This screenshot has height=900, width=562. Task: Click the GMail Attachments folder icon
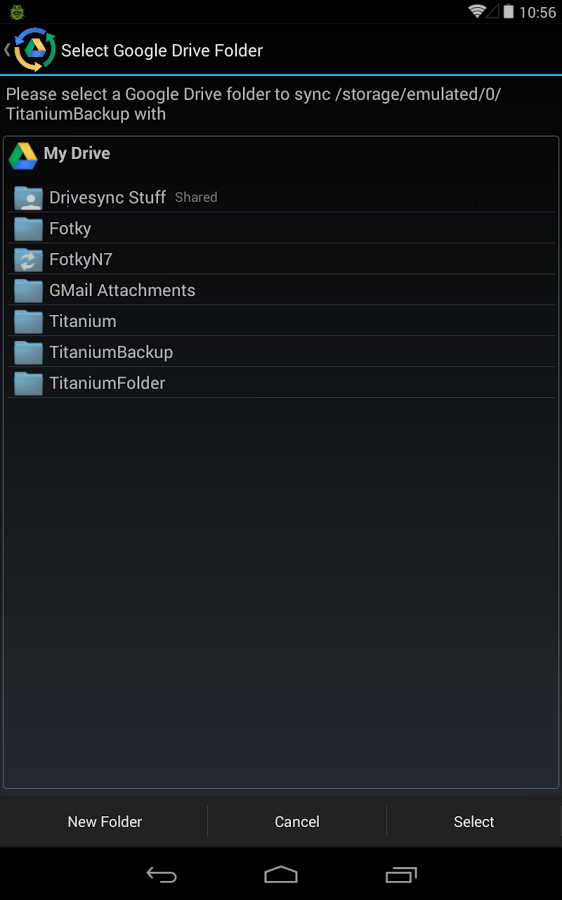click(28, 291)
